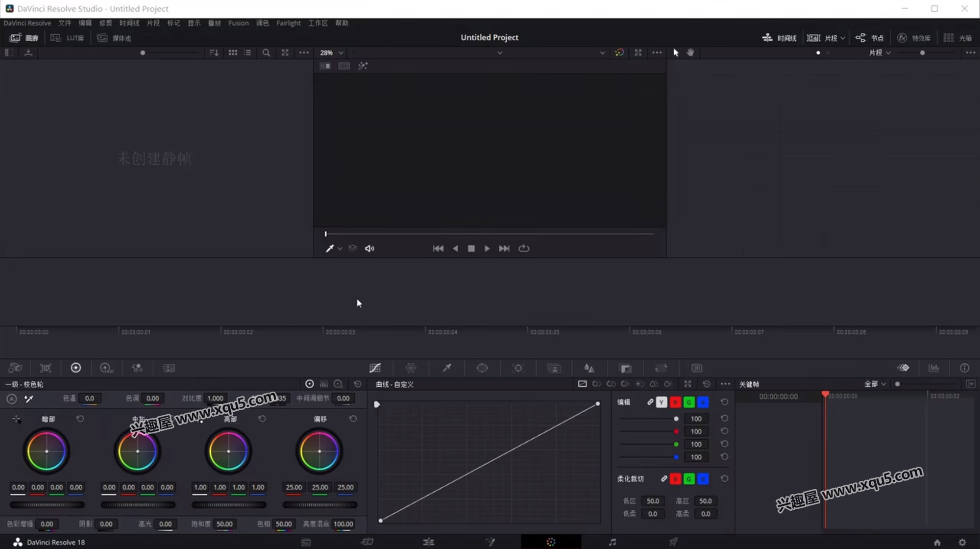
Task: Open the 媒体池 panel
Action: tap(114, 38)
